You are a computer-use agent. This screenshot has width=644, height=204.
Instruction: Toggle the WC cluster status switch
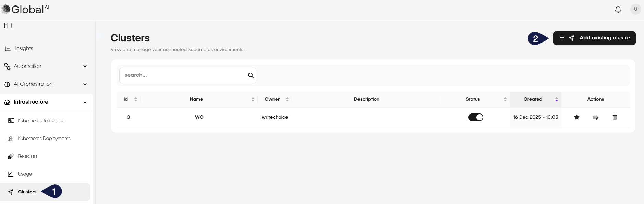475,117
